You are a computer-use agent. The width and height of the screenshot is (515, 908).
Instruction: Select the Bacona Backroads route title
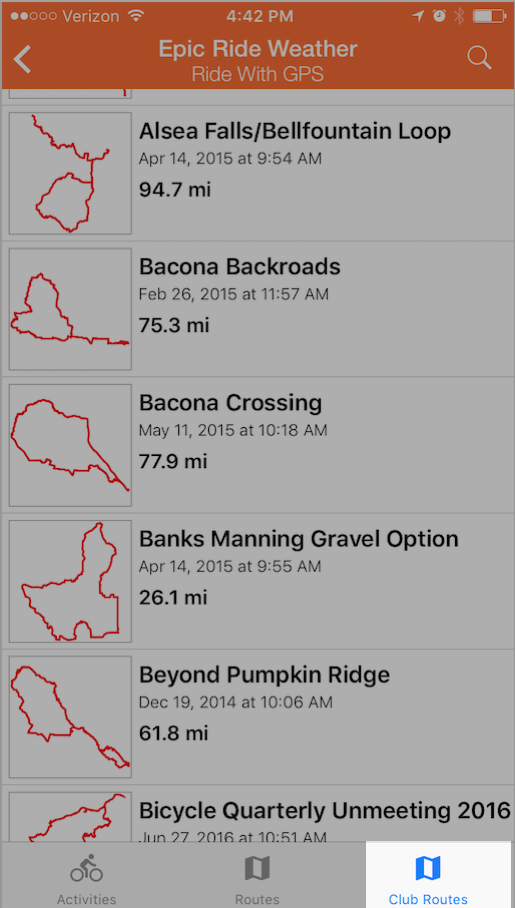coord(240,266)
